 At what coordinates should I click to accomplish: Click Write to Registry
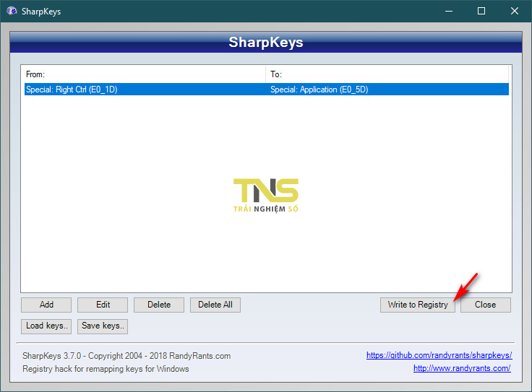click(x=417, y=305)
